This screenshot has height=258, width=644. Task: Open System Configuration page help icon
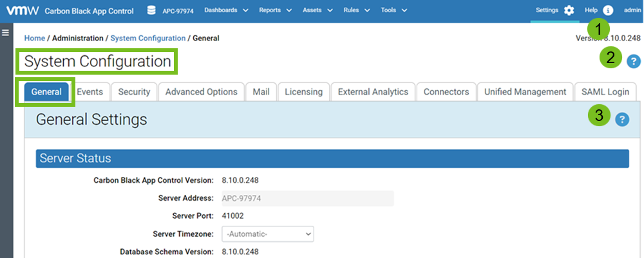634,62
